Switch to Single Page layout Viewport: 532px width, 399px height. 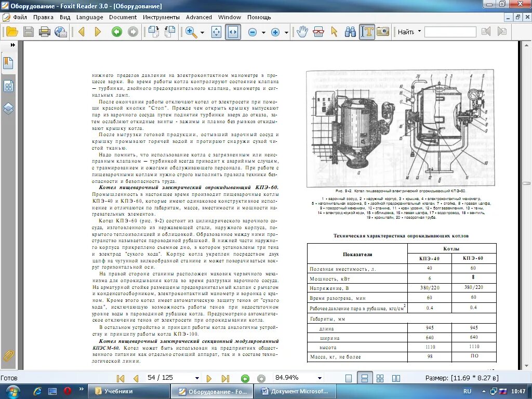[x=349, y=378]
